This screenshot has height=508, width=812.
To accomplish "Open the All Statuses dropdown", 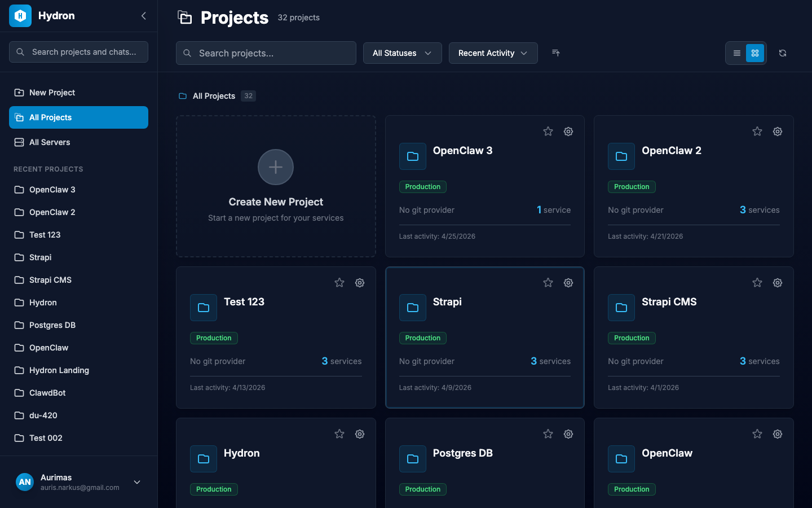I will pos(403,53).
